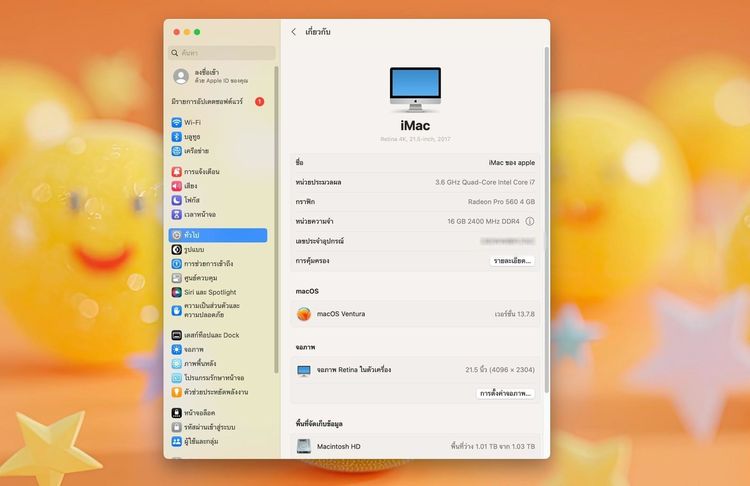Open display settings button (การตั้งค่าจอภาพ...)
This screenshot has height=486, width=750.
click(x=506, y=393)
